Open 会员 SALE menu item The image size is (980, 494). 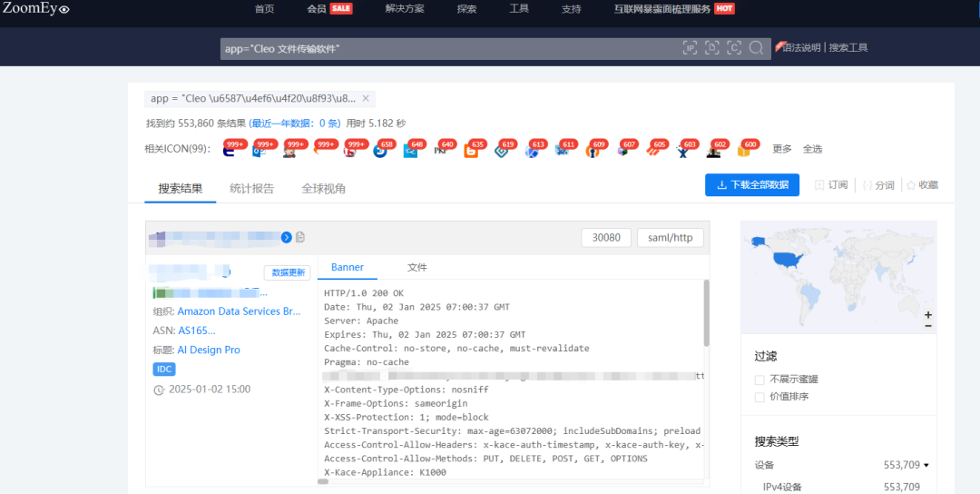click(330, 9)
